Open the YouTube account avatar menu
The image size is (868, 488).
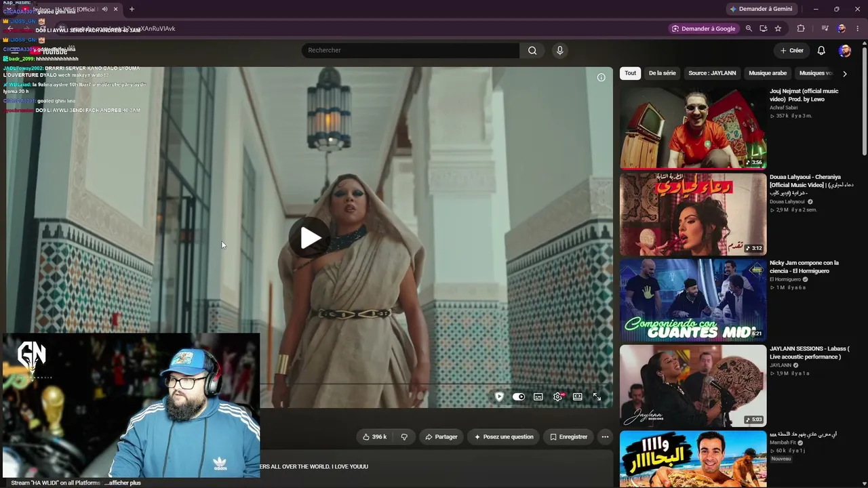844,50
